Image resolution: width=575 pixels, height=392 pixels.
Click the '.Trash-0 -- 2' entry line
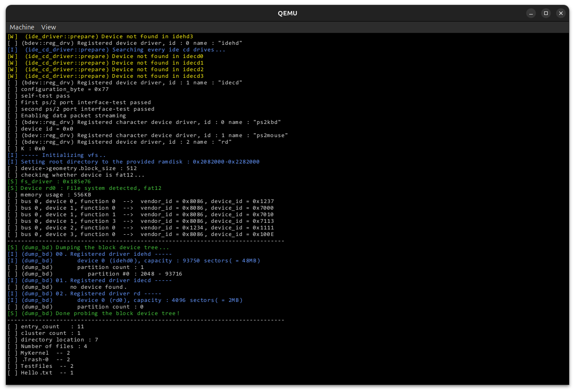[x=46, y=359]
